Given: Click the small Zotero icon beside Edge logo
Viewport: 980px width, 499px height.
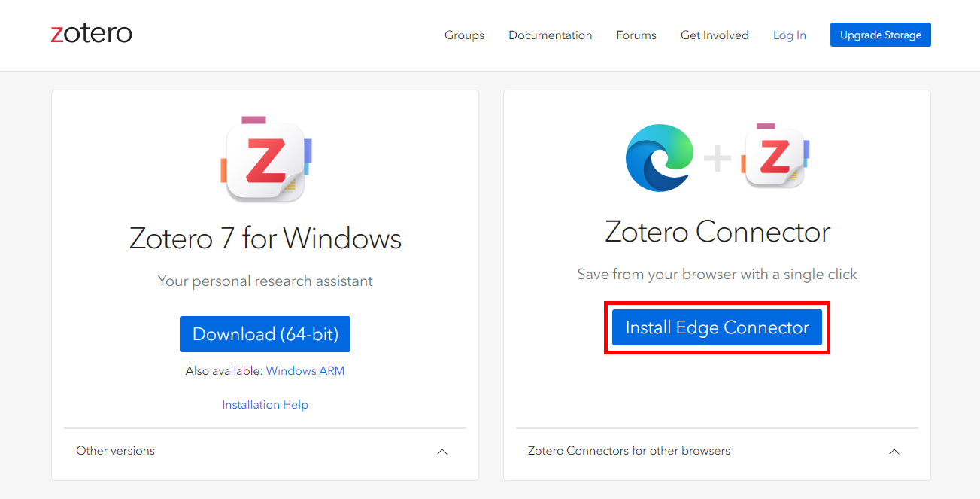Looking at the screenshot, I should click(775, 157).
